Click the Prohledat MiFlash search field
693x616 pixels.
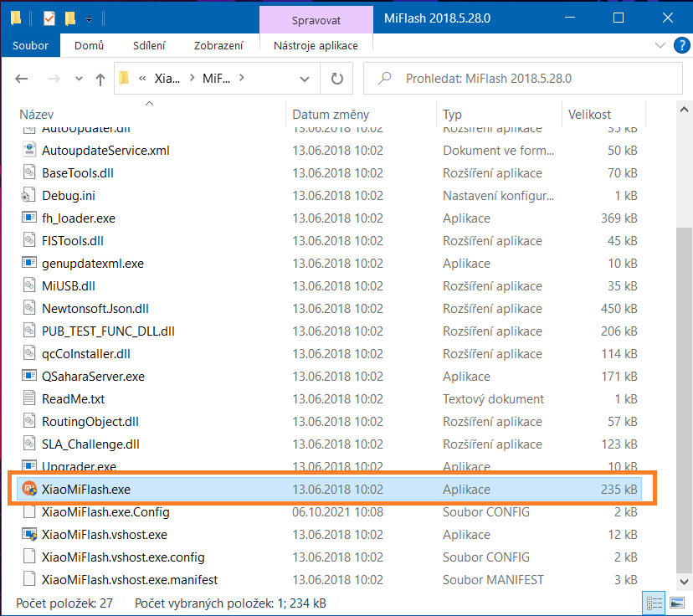pos(523,78)
